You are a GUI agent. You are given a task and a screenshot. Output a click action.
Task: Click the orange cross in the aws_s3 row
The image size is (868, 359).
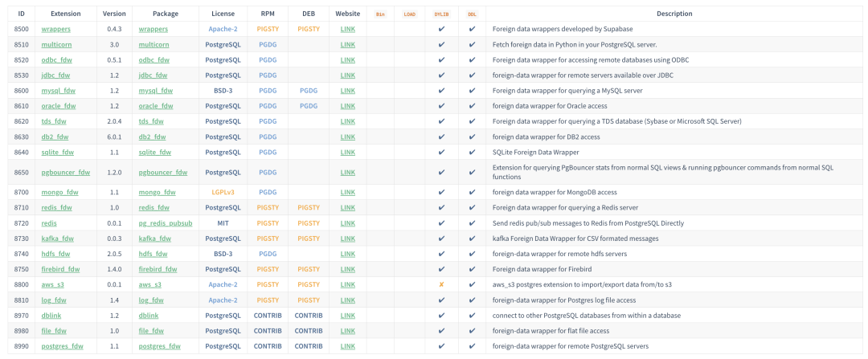(x=441, y=284)
